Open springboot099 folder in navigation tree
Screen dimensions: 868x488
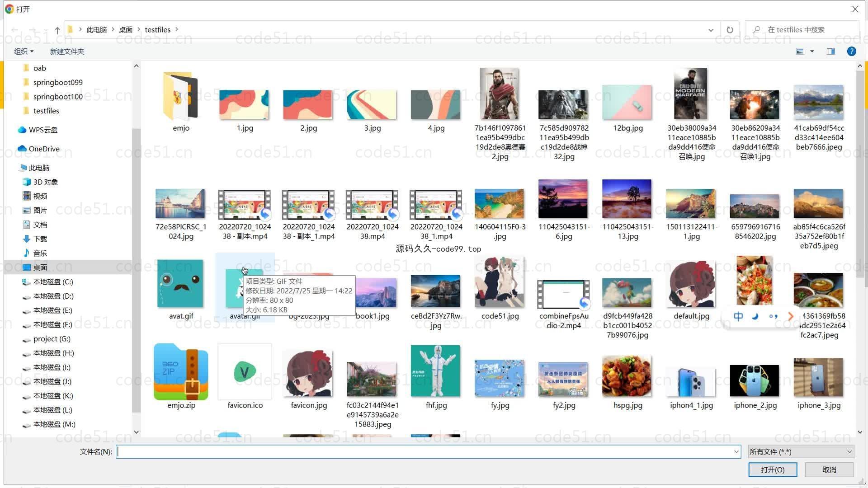58,82
